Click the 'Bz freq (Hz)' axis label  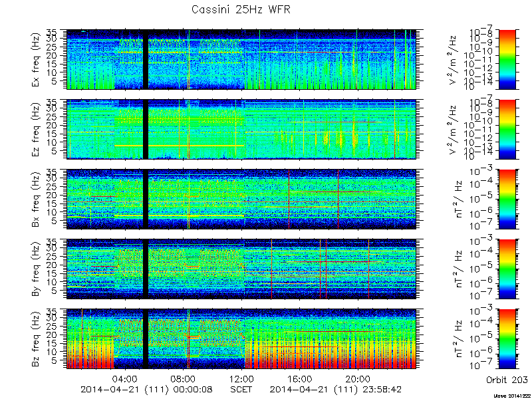click(37, 339)
